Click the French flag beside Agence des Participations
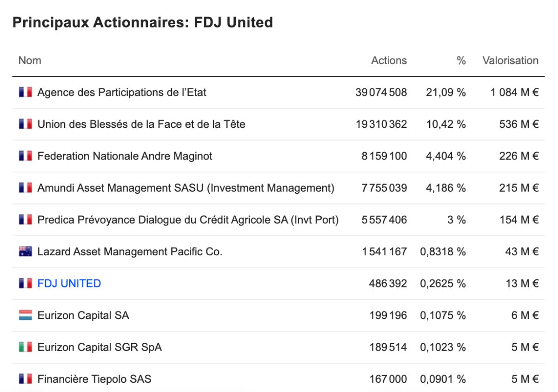The image size is (558, 392). [x=26, y=92]
